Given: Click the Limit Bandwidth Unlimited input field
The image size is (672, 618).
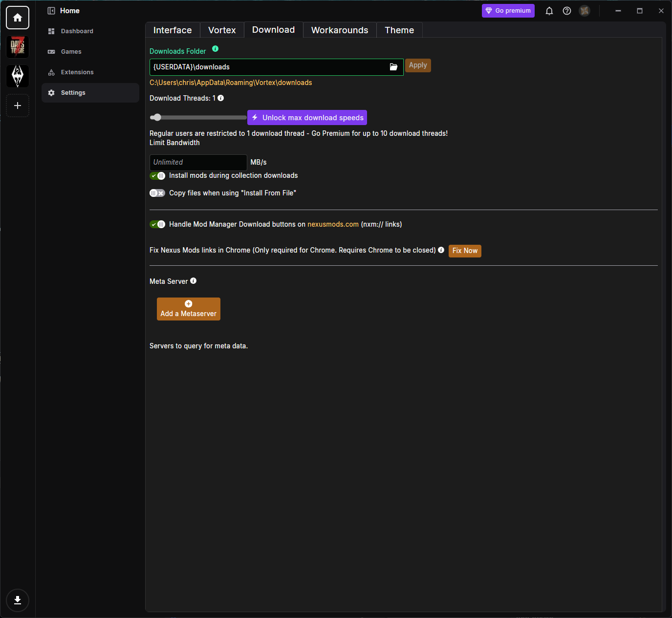Looking at the screenshot, I should coord(198,162).
